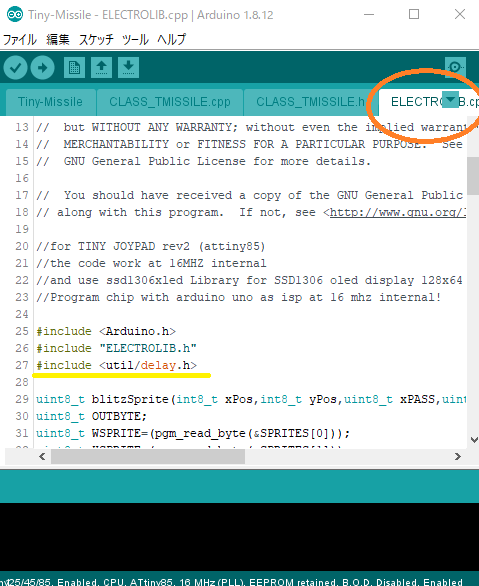The height and width of the screenshot is (586, 479).
Task: Click the line '#include <util/delay.h>'
Action: [116, 365]
